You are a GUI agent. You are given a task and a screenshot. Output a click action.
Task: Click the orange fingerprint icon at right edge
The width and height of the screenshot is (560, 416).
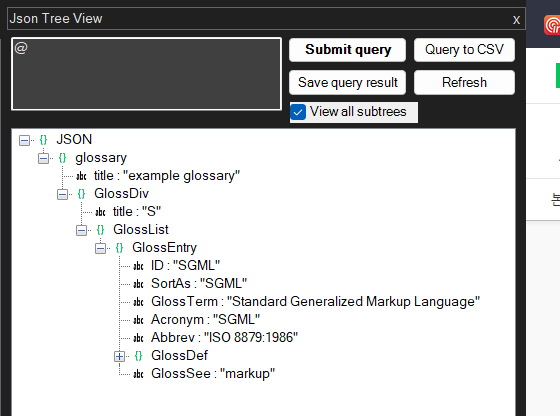click(552, 25)
